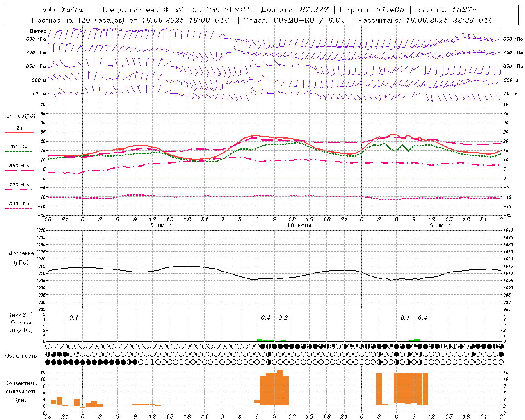Click the Td 2м legend entry
Image resolution: width=525 pixels, height=420 pixels.
click(x=19, y=147)
